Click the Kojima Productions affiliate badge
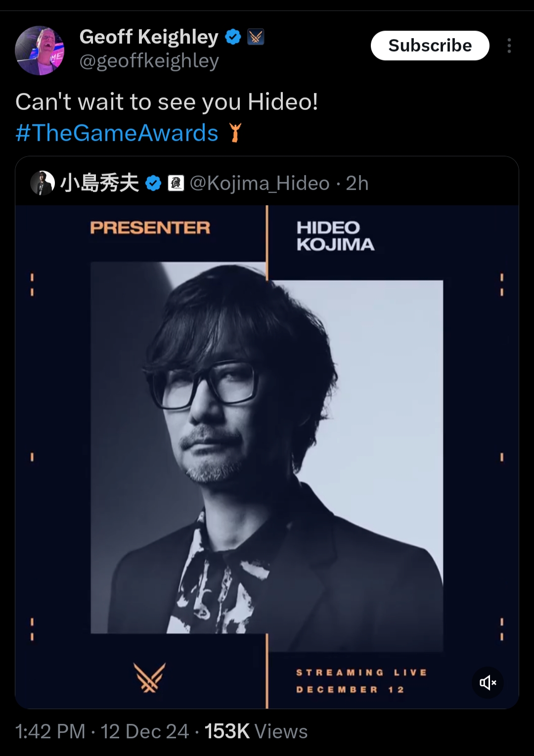 pos(176,183)
